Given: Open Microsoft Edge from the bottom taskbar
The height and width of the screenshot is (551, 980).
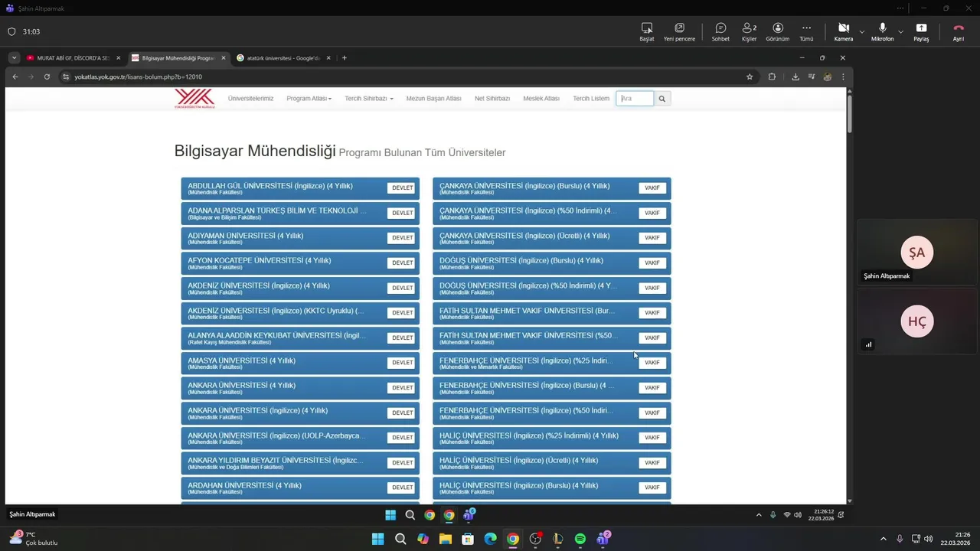Looking at the screenshot, I should pyautogui.click(x=491, y=539).
